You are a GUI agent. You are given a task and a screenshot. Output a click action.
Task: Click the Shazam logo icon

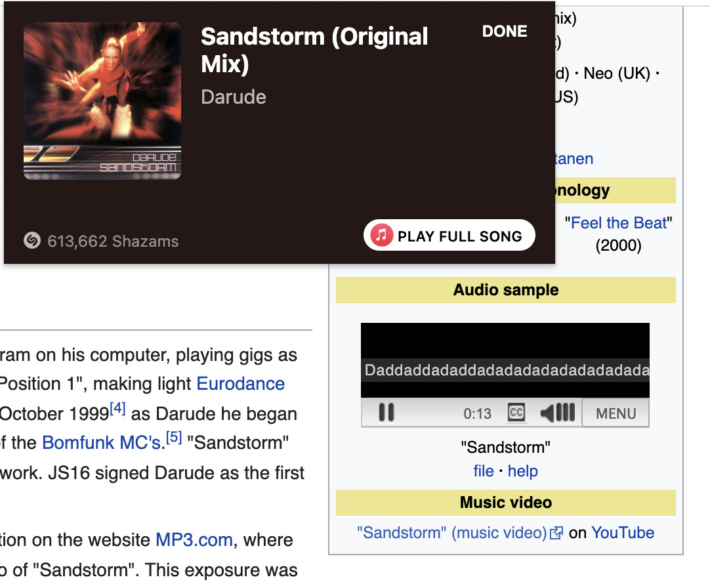[32, 241]
